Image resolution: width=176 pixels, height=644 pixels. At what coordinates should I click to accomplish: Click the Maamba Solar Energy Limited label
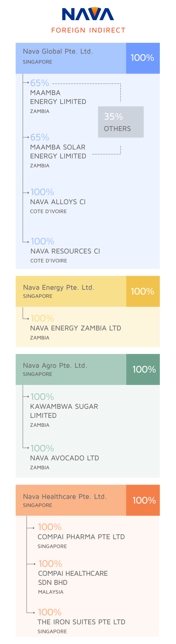click(x=58, y=151)
